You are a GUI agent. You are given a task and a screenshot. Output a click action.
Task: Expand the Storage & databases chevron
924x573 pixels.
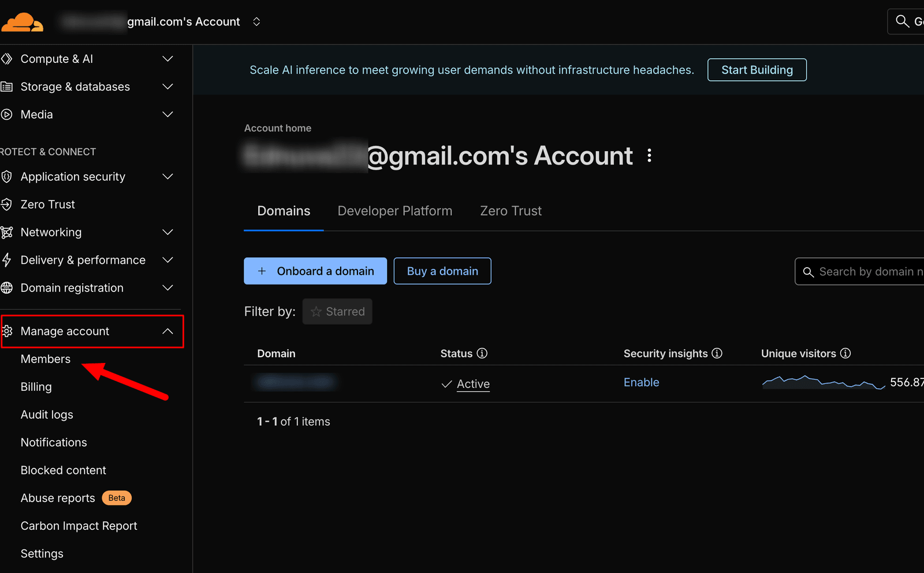click(167, 87)
